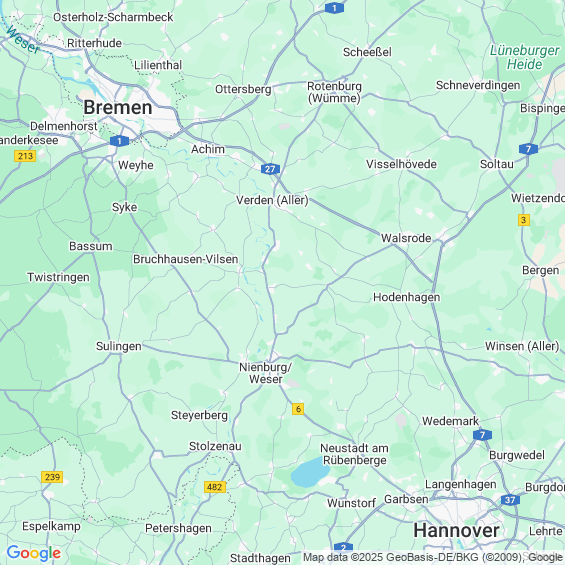
Task: Click the A1 shield south of Bremen
Action: tap(119, 141)
